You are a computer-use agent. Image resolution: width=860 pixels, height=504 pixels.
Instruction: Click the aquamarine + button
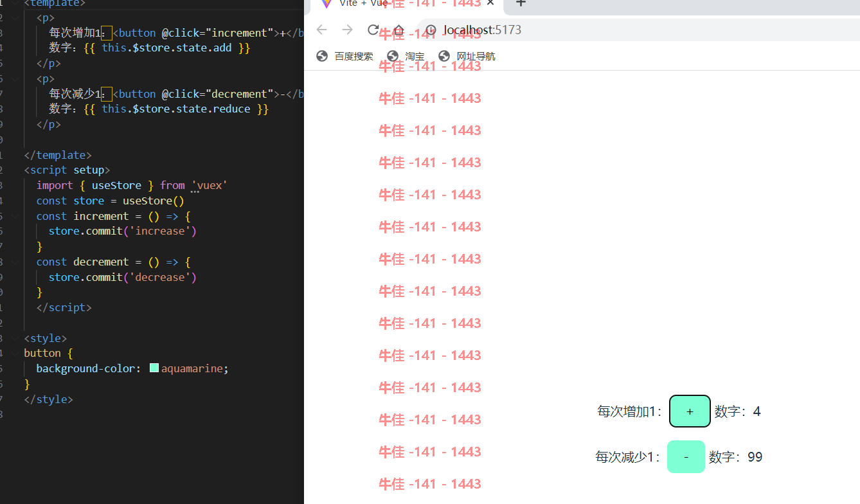(x=690, y=411)
